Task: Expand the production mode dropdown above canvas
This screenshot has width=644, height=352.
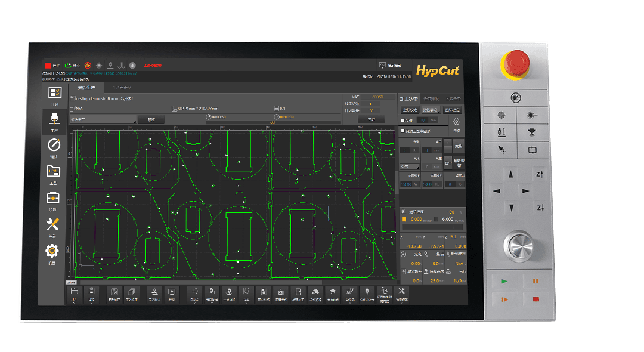Action: 103,119
